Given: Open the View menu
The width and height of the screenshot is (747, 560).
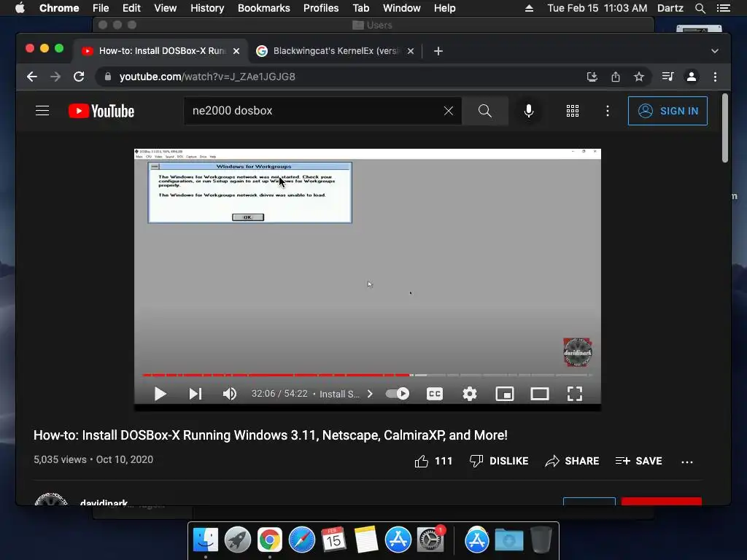Looking at the screenshot, I should click(166, 8).
